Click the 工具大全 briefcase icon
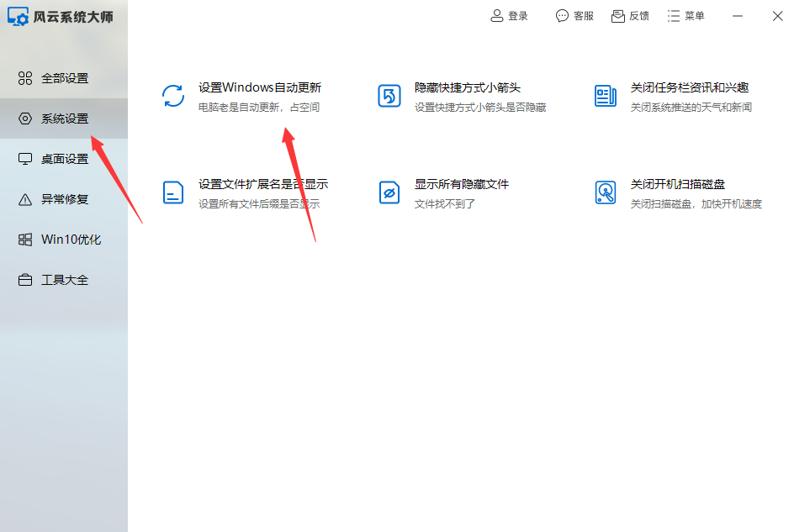 pos(25,280)
